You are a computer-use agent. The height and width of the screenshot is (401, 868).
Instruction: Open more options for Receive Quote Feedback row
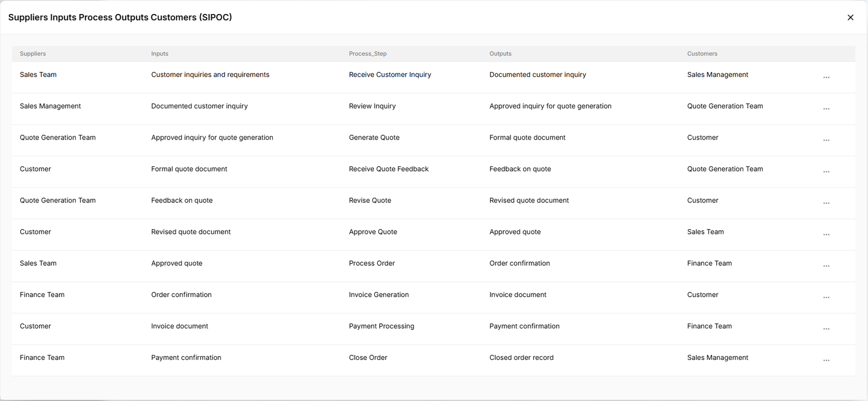tap(826, 172)
